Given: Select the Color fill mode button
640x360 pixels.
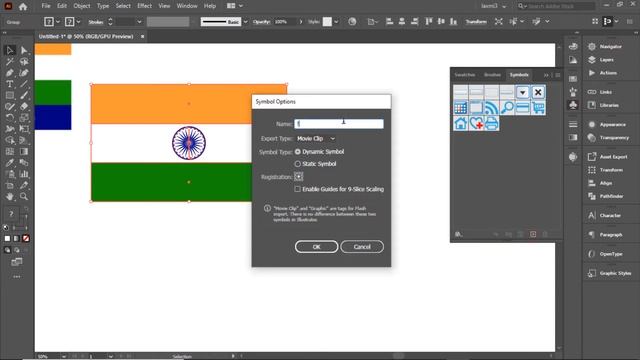Looking at the screenshot, I should pyautogui.click(x=7, y=238).
